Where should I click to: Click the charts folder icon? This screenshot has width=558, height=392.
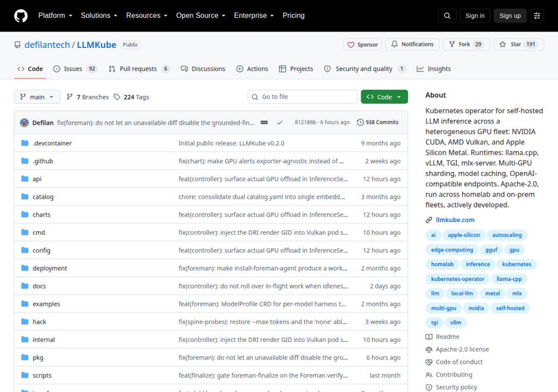click(x=25, y=214)
